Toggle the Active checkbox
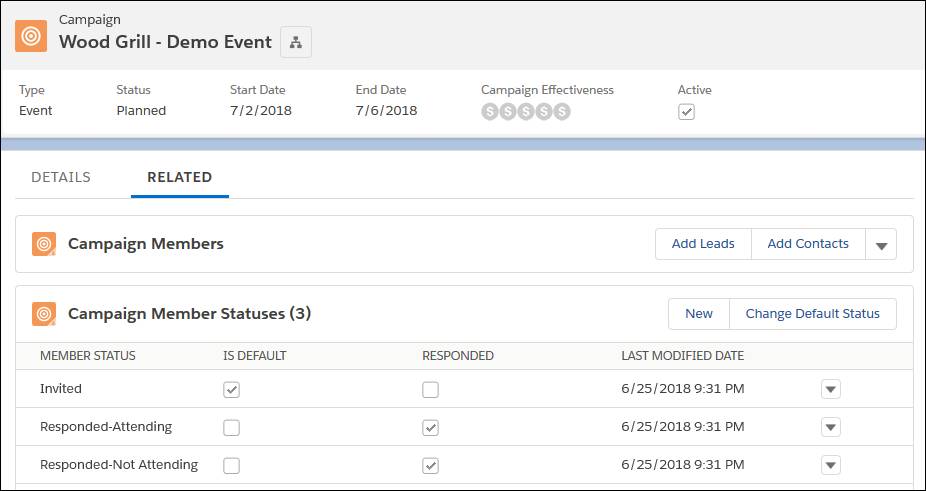This screenshot has height=491, width=926. click(686, 112)
